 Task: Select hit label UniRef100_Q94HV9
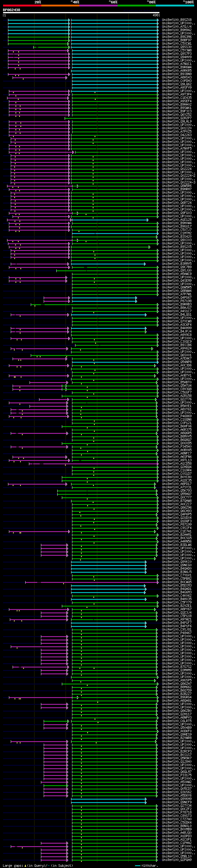pos(177,57)
